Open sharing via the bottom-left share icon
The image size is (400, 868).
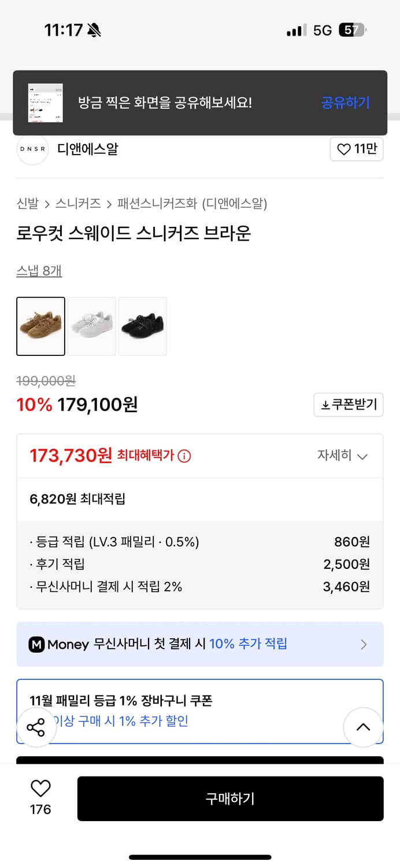36,727
